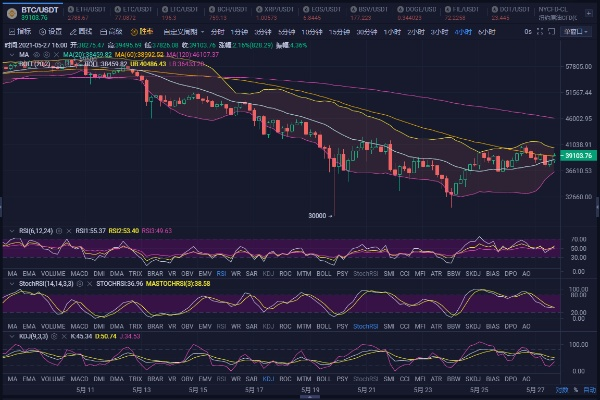The image size is (600, 400).
Task: Switch to DOT/USDT tab
Action: click(x=510, y=13)
